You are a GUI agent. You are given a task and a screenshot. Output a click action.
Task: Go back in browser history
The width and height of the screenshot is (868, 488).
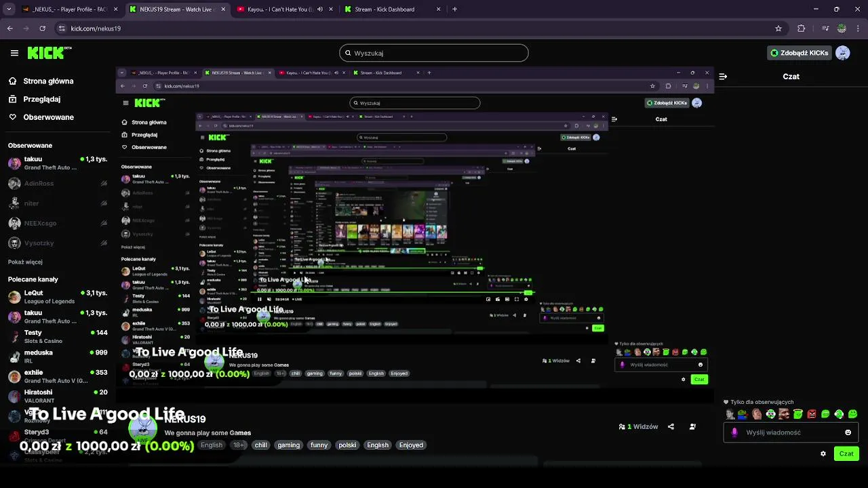(9, 28)
